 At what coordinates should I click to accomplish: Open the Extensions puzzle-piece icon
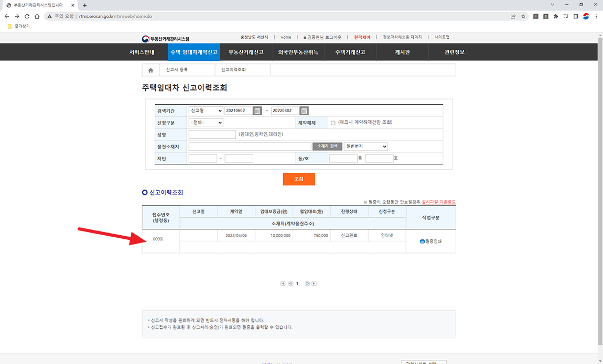(x=556, y=17)
